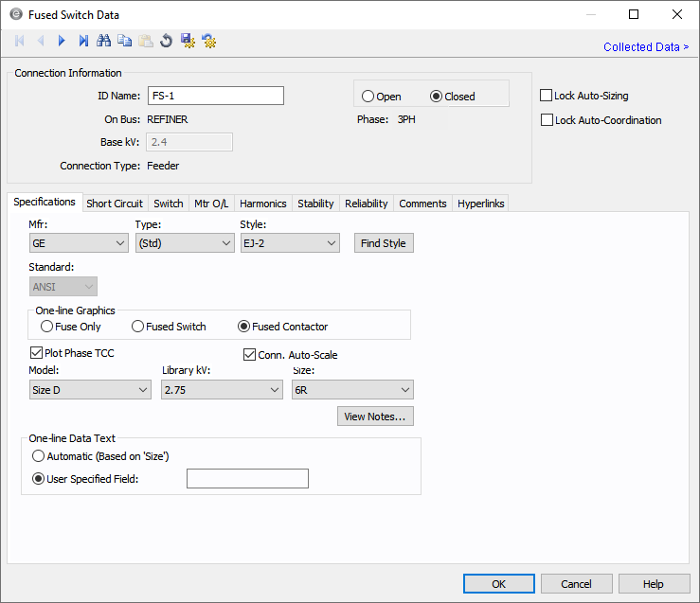Expand the Size dropdown showing 6R
The width and height of the screenshot is (700, 603).
351,390
